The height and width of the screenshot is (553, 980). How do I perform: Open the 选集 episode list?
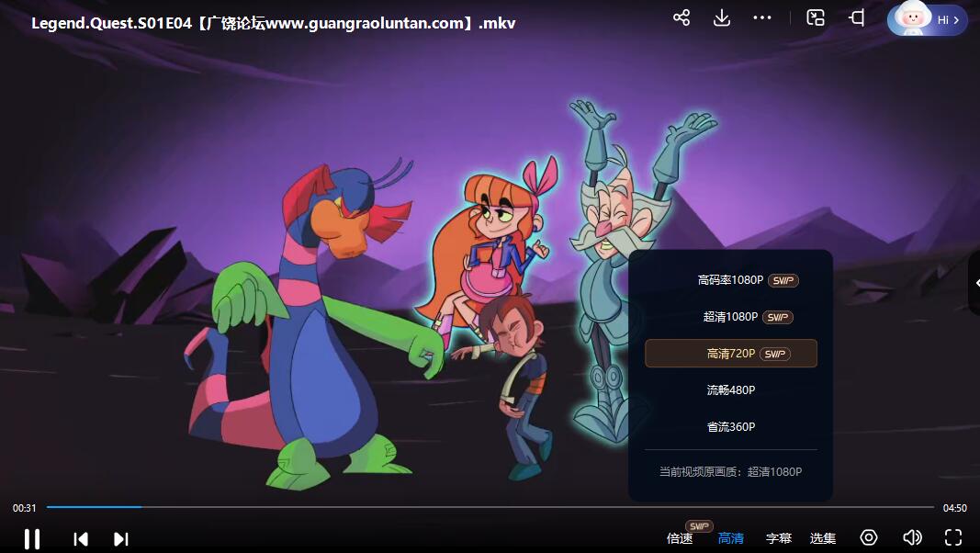823,538
